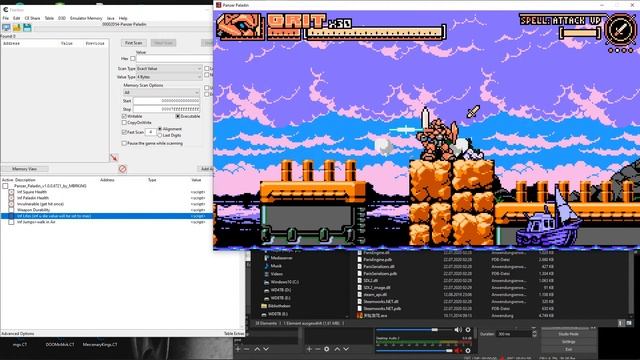
Task: Click the add source plus button in OBS
Action: (x=309, y=349)
